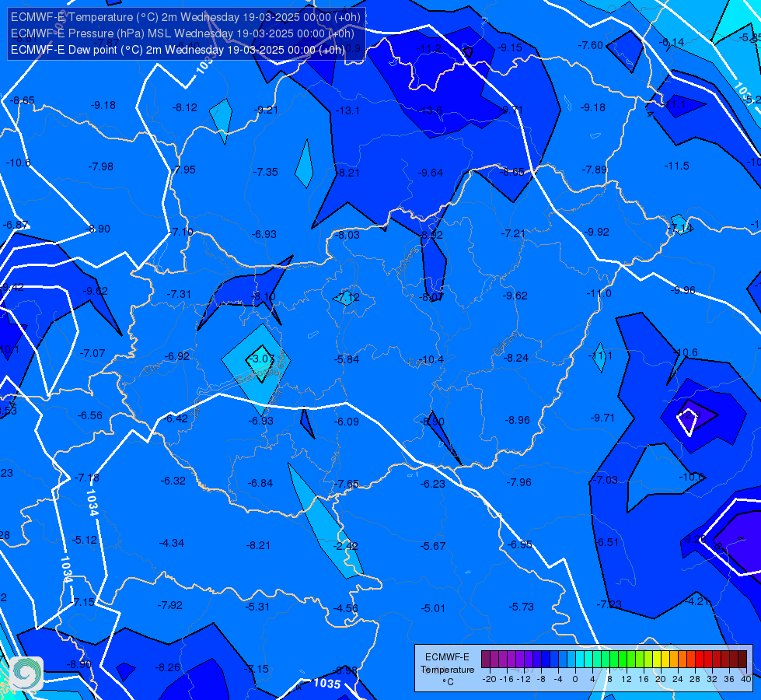Click the -5.12 temperature value
This screenshot has height=700, width=761.
85,541
